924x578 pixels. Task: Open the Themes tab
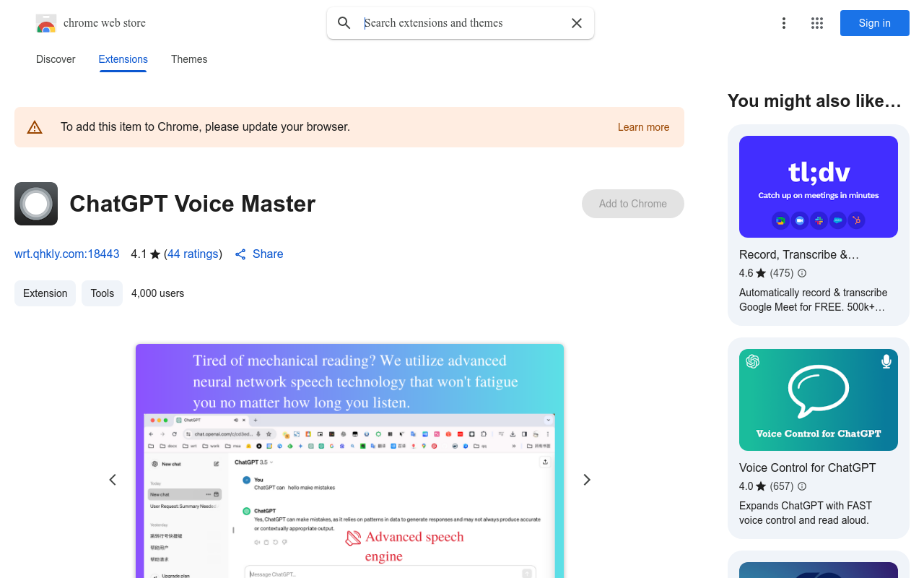[x=189, y=59]
